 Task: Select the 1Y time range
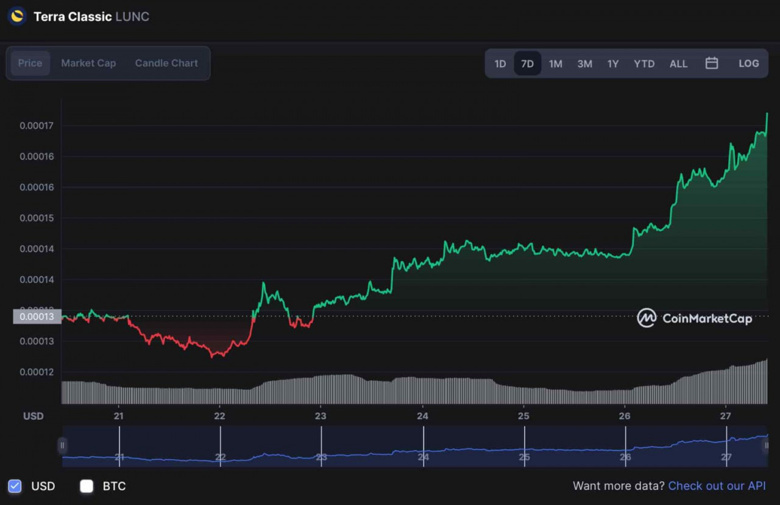(613, 63)
